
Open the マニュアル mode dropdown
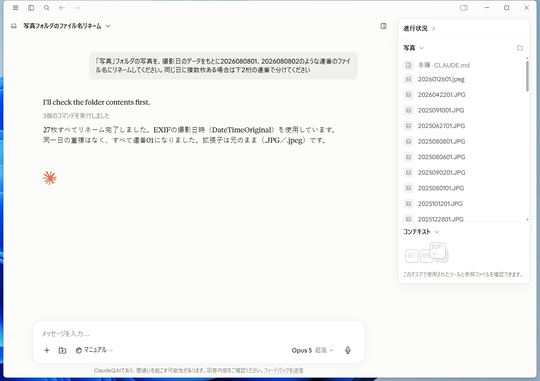point(94,350)
